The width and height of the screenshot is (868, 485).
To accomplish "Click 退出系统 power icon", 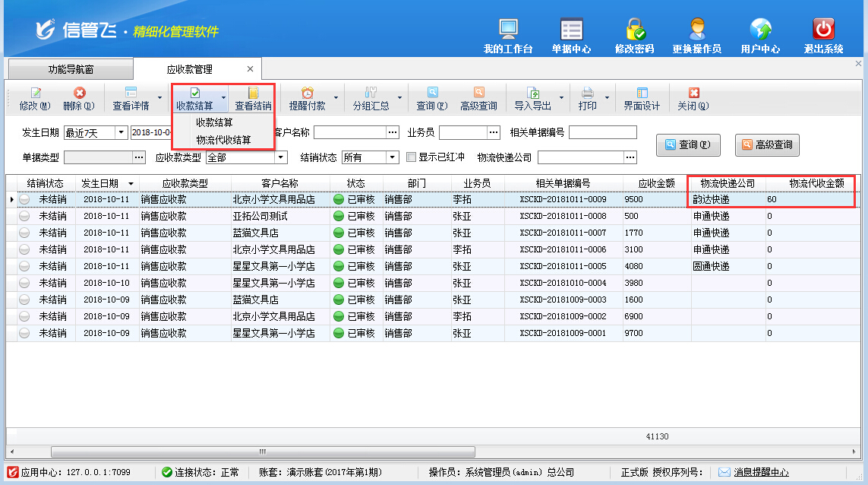I will (x=823, y=30).
